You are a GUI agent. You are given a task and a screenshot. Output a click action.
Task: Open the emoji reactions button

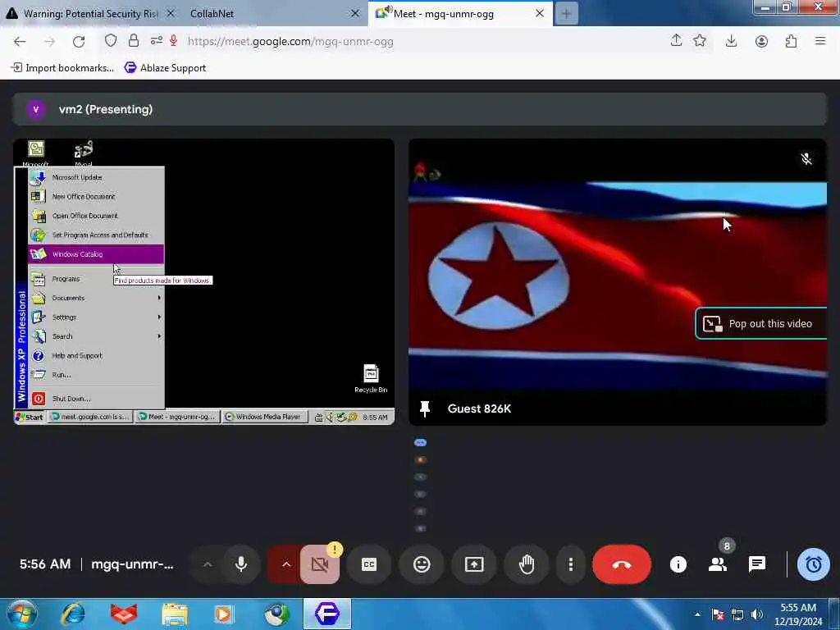pos(422,564)
